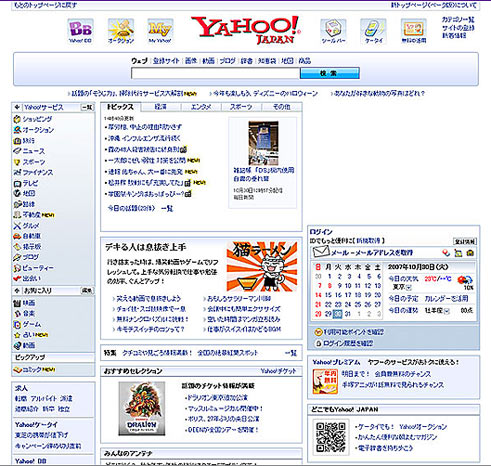
Task: Select the Dictionary search category
Action: [x=247, y=61]
